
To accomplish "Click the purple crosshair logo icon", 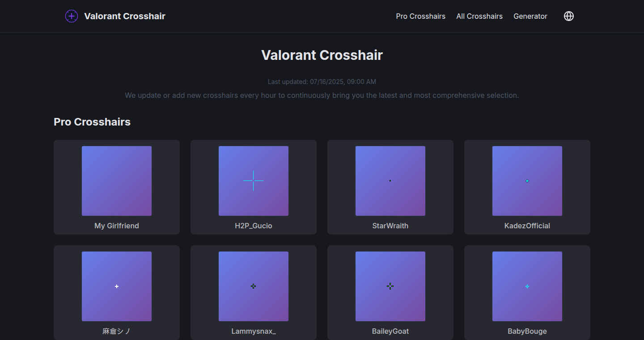I will (72, 16).
